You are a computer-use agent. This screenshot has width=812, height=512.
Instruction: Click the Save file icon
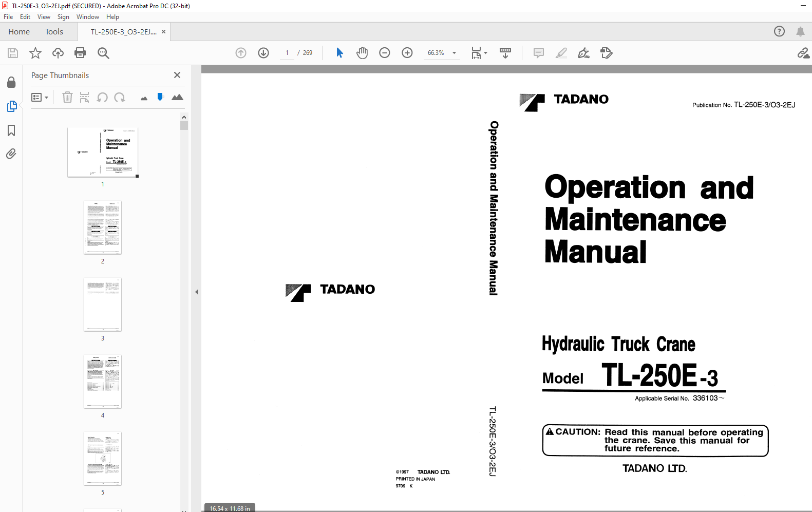(x=13, y=53)
